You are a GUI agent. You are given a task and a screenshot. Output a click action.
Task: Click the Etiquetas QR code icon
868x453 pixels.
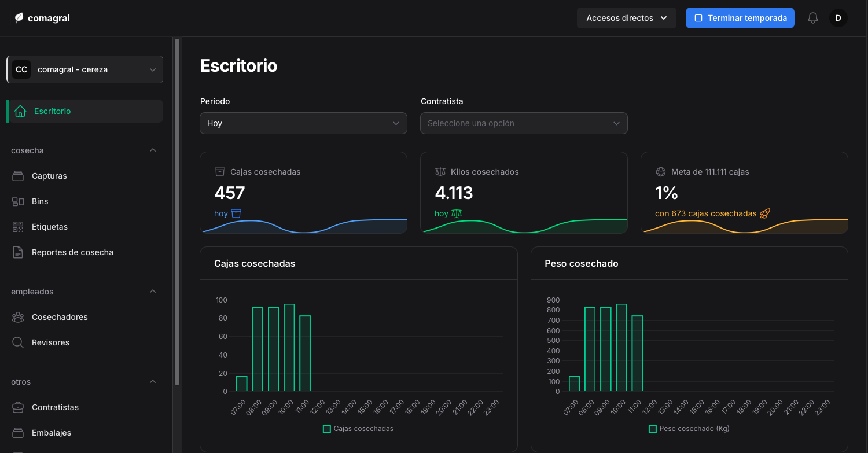18,227
